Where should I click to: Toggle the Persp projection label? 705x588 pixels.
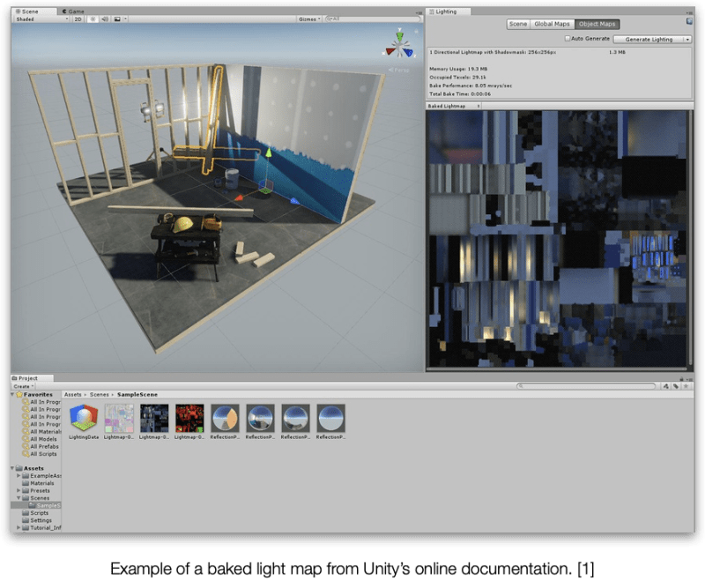[399, 71]
